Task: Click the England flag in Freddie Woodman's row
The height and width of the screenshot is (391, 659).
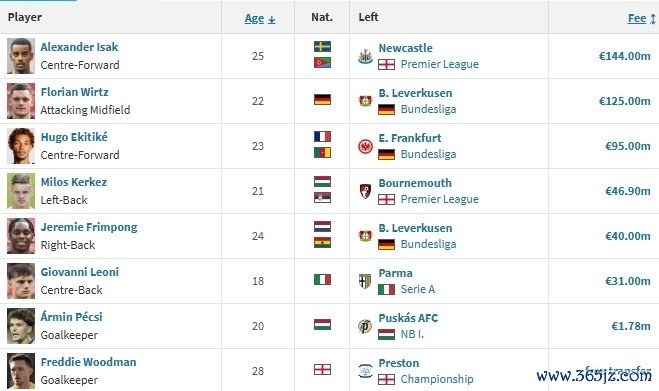Action: (x=322, y=370)
